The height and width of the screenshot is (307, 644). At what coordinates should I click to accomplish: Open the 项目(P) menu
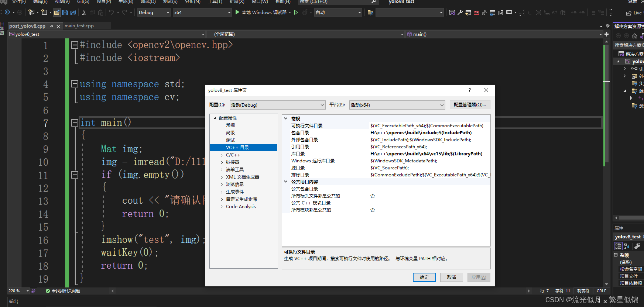104,1
